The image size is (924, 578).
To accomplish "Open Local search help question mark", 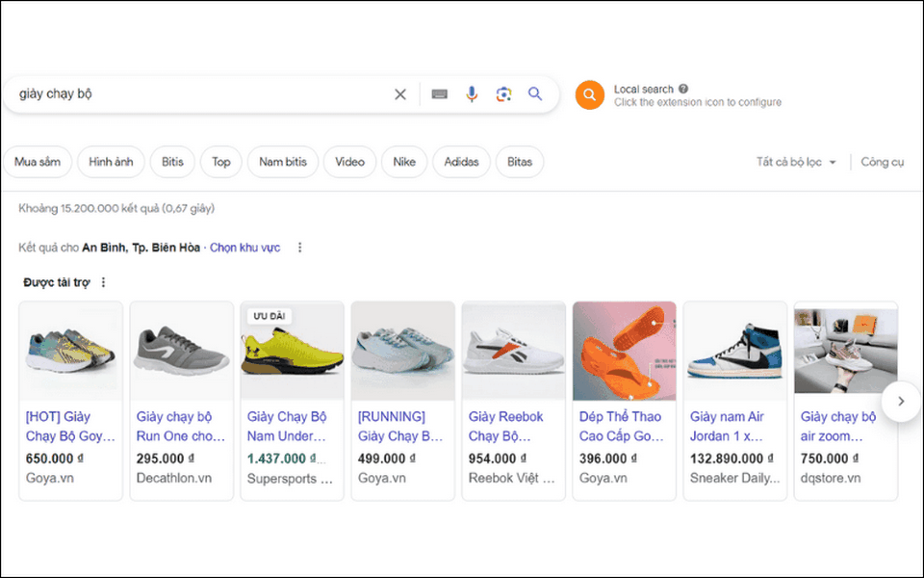I will [683, 89].
